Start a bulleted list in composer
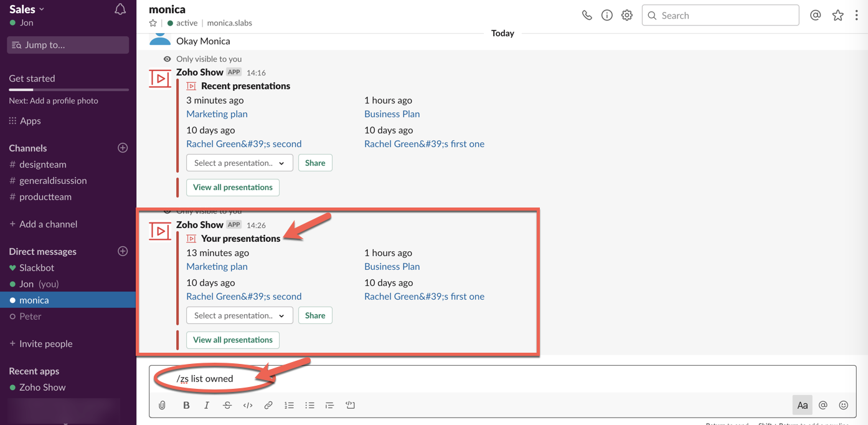This screenshot has width=868, height=425. tap(309, 405)
